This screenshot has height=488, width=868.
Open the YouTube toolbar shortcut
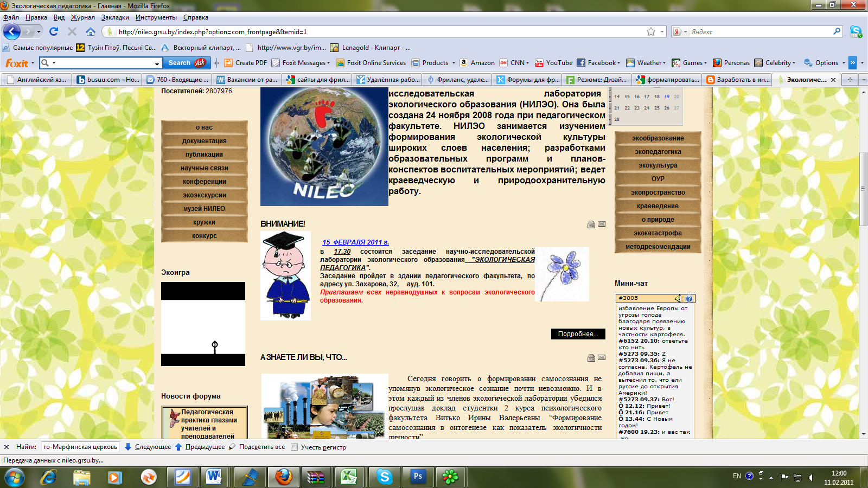pyautogui.click(x=554, y=63)
